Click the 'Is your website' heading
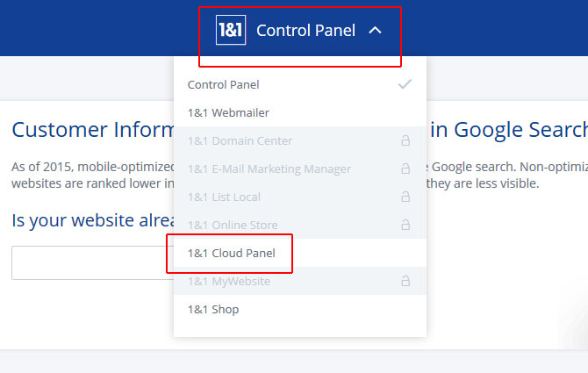The image size is (588, 373). click(93, 220)
